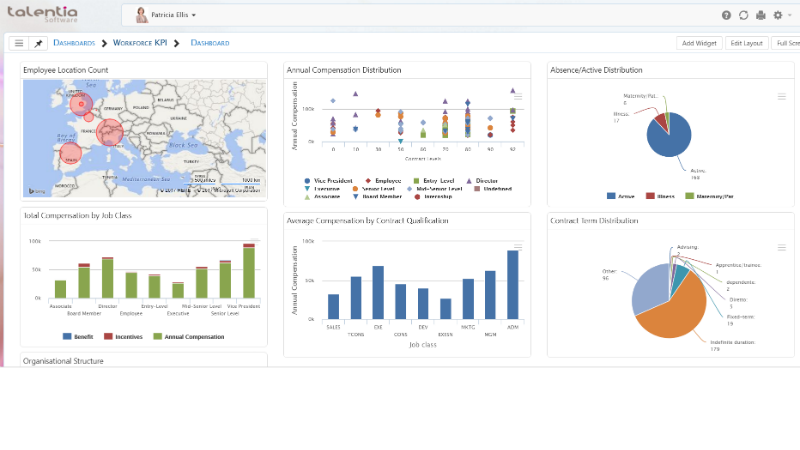Toggle the Illness legend entry
Image resolution: width=800 pixels, height=450 pixels.
coord(660,196)
